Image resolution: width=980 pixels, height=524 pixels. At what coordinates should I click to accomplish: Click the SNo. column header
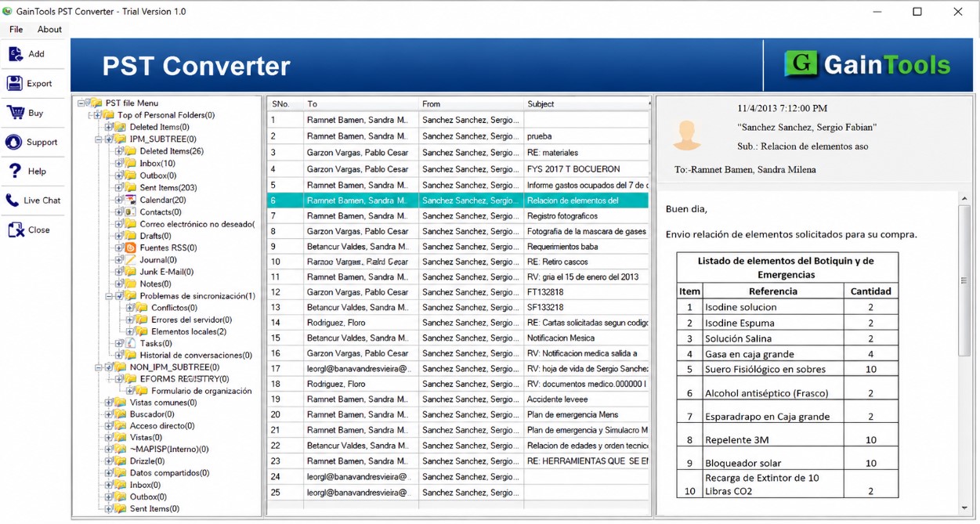[x=285, y=103]
